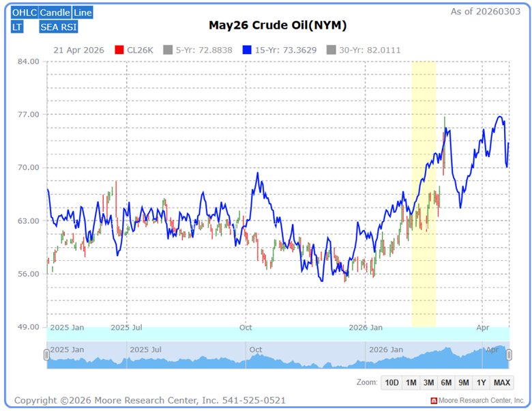The height and width of the screenshot is (411, 532).
Task: Click the 56.00 y-axis label
Action: [29, 274]
